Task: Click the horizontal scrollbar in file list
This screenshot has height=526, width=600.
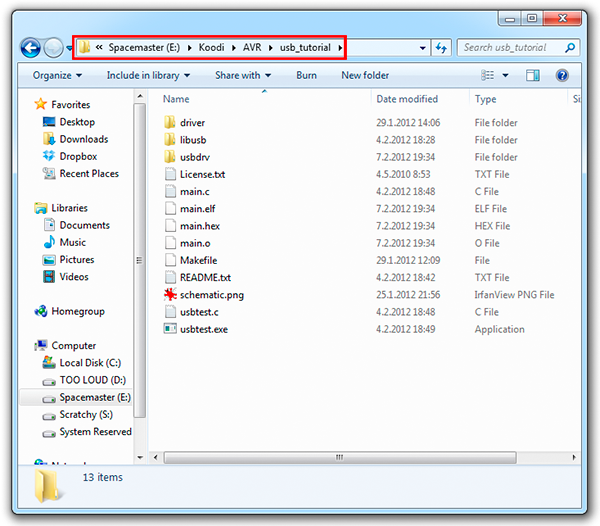Action: pos(340,458)
